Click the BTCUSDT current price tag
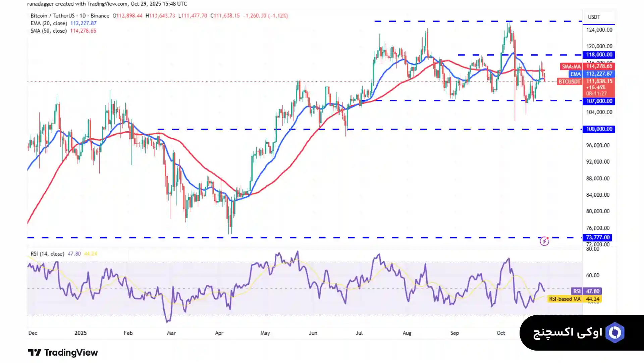644x363 pixels. (569, 82)
